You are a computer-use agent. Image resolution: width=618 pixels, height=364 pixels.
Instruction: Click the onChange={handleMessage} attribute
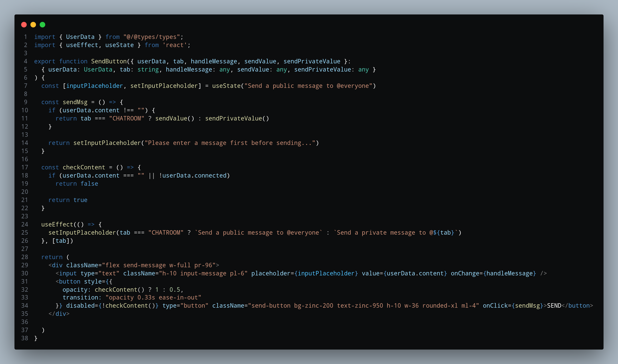493,273
